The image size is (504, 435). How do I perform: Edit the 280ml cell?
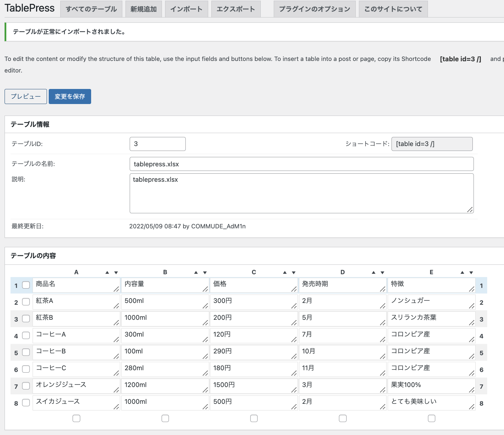click(165, 369)
